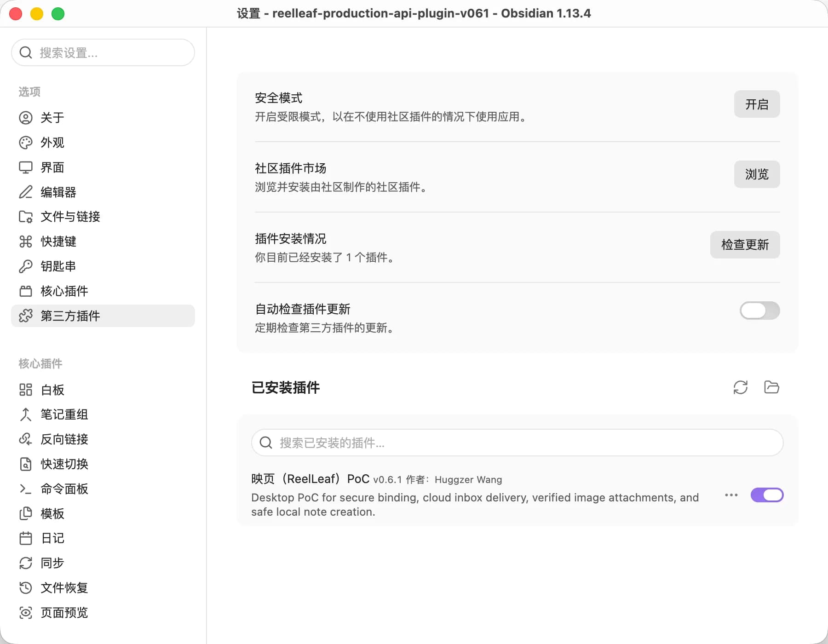Click the 快捷键 command-key icon
Image resolution: width=828 pixels, height=644 pixels.
click(x=26, y=241)
